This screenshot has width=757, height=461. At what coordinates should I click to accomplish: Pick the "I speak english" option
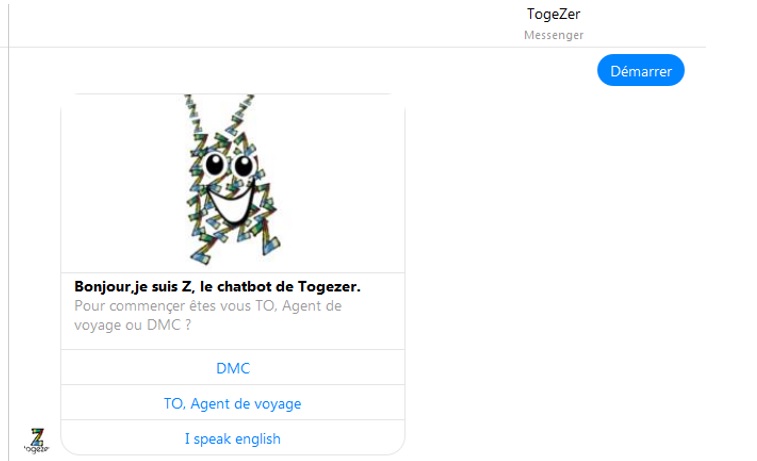[233, 438]
